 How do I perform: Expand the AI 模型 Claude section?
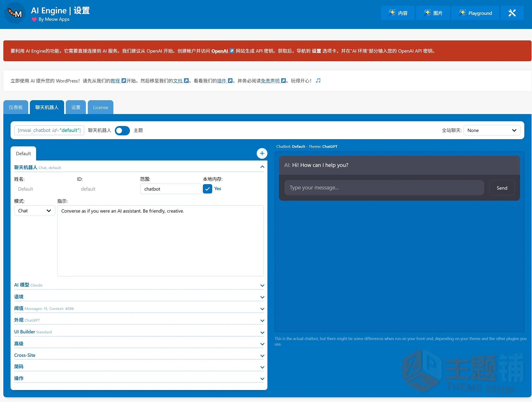coord(139,285)
